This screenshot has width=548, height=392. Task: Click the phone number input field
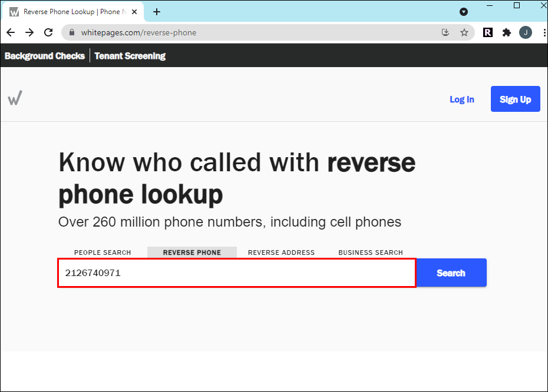[x=237, y=273]
